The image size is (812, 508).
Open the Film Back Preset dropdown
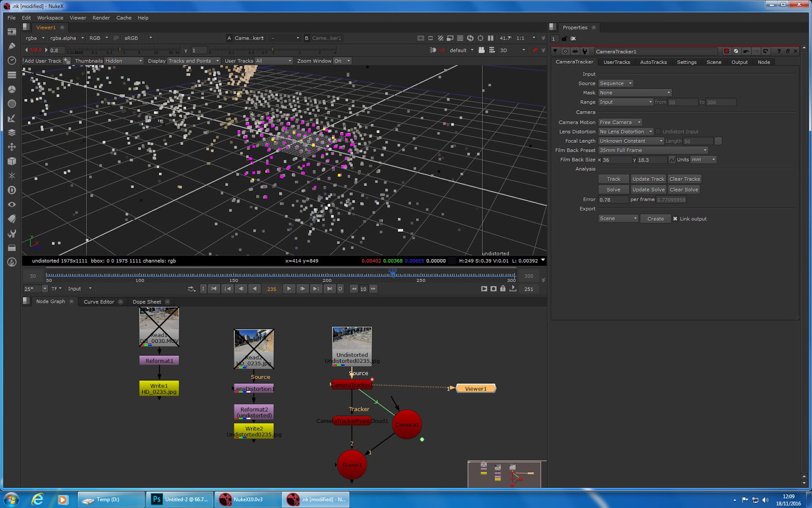[x=653, y=150]
